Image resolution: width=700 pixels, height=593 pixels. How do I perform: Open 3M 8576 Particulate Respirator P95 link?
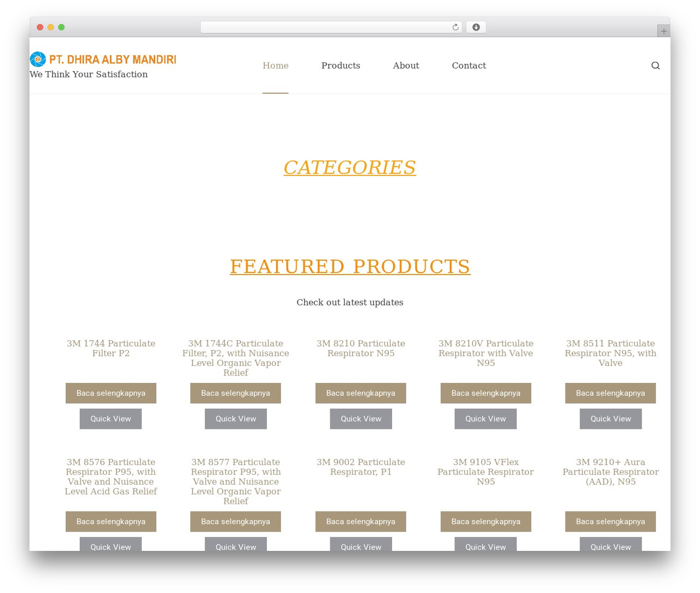pyautogui.click(x=111, y=476)
